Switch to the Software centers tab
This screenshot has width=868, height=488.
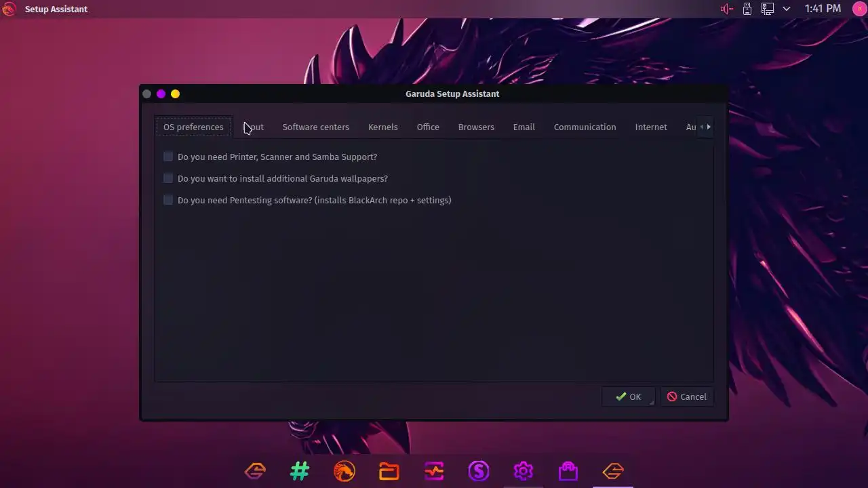pos(315,127)
